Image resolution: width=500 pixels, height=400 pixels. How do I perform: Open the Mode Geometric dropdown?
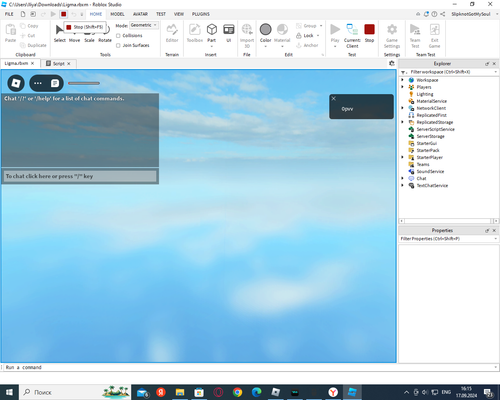pyautogui.click(x=144, y=25)
